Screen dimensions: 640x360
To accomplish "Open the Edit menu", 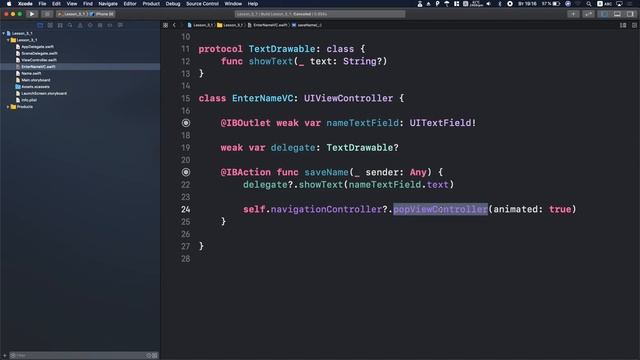I will (56, 4).
